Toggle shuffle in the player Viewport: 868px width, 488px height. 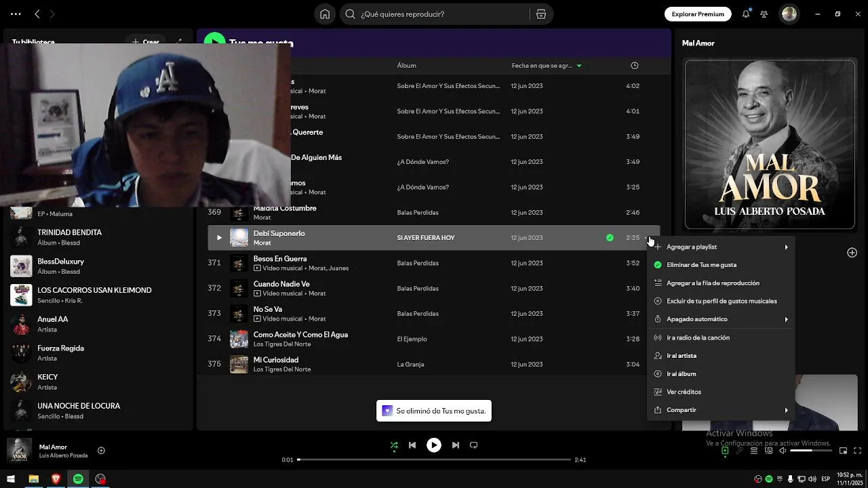point(394,445)
